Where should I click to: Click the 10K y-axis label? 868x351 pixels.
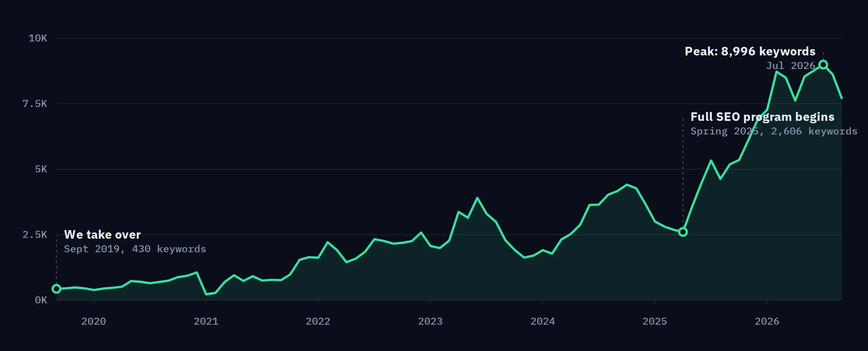[38, 38]
